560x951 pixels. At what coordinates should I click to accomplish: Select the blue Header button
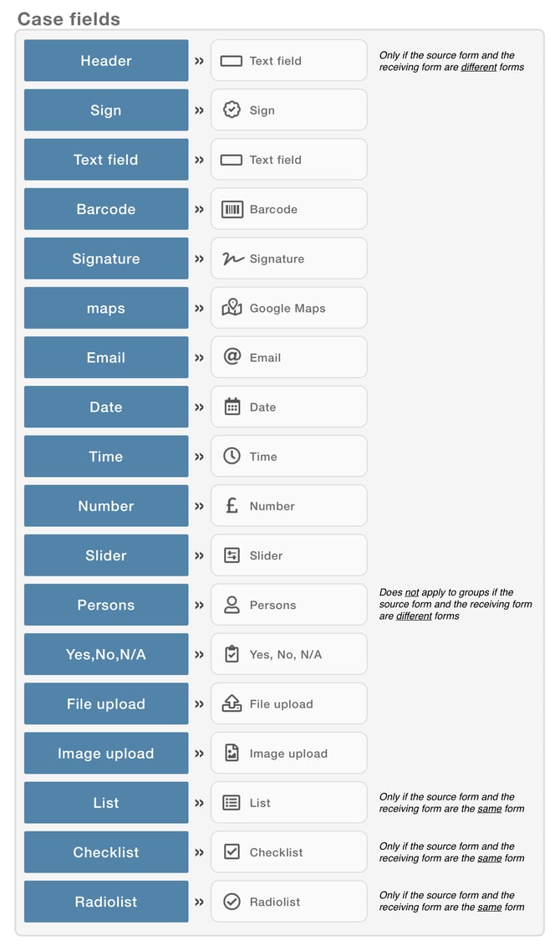pyautogui.click(x=106, y=61)
